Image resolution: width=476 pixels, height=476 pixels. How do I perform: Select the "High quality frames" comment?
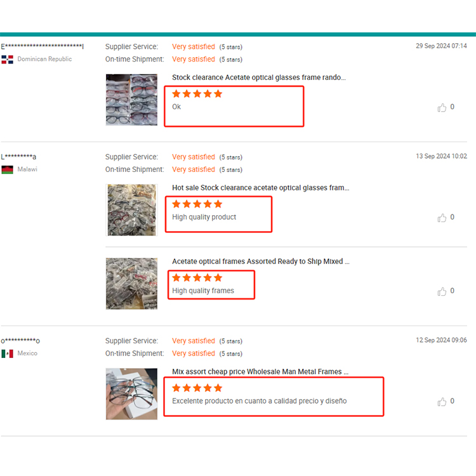[x=203, y=291]
